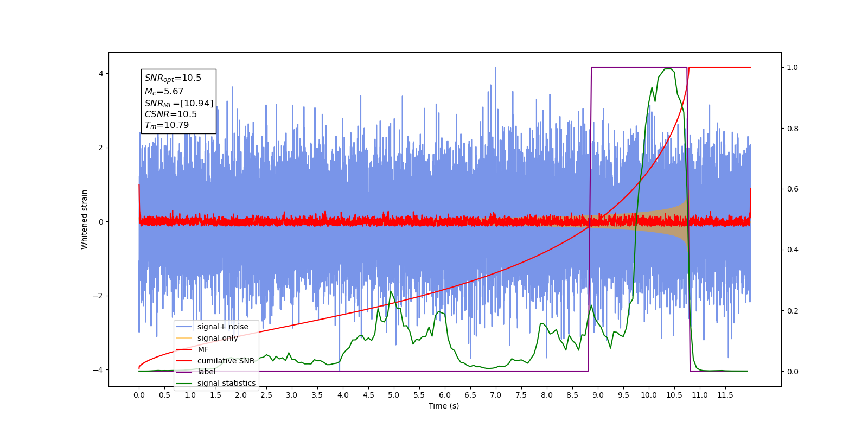Image resolution: width=868 pixels, height=434 pixels.
Task: Click the right-axis tick label 1.0
Action: tap(793, 67)
